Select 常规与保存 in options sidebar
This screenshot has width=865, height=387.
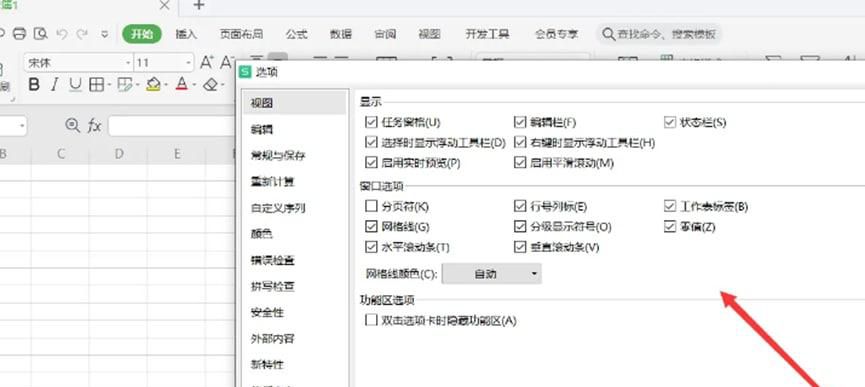[295, 155]
